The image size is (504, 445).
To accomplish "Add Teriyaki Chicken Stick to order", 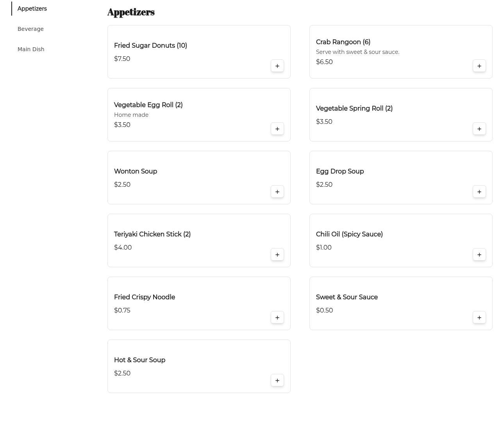I will [x=277, y=255].
